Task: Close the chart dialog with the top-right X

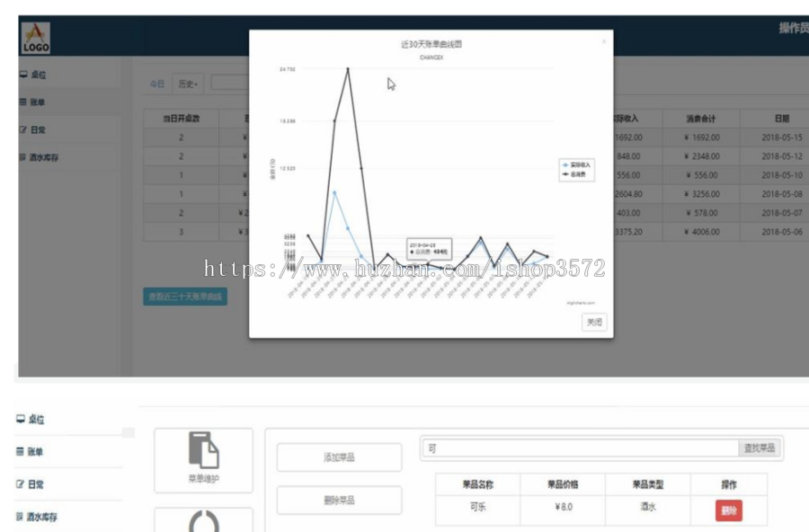Action: click(604, 41)
